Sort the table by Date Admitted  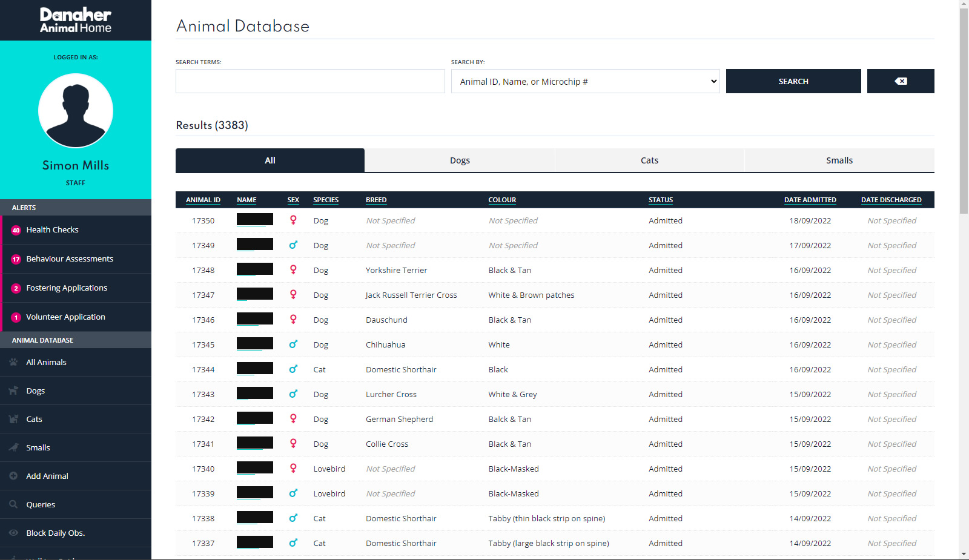(810, 200)
